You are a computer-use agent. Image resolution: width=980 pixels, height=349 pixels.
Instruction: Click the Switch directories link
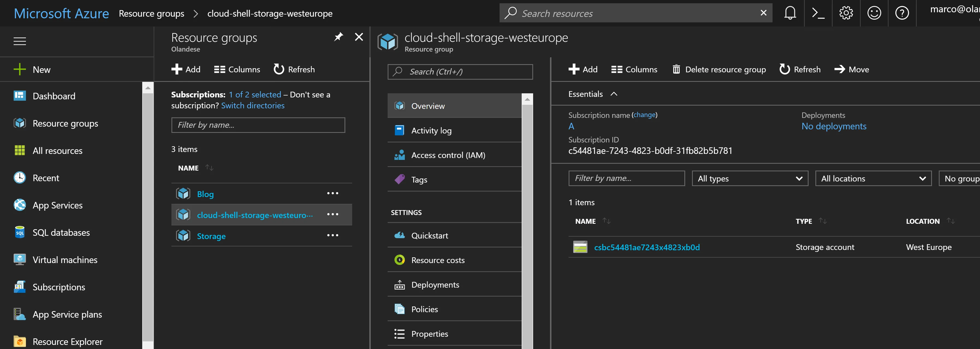point(253,105)
